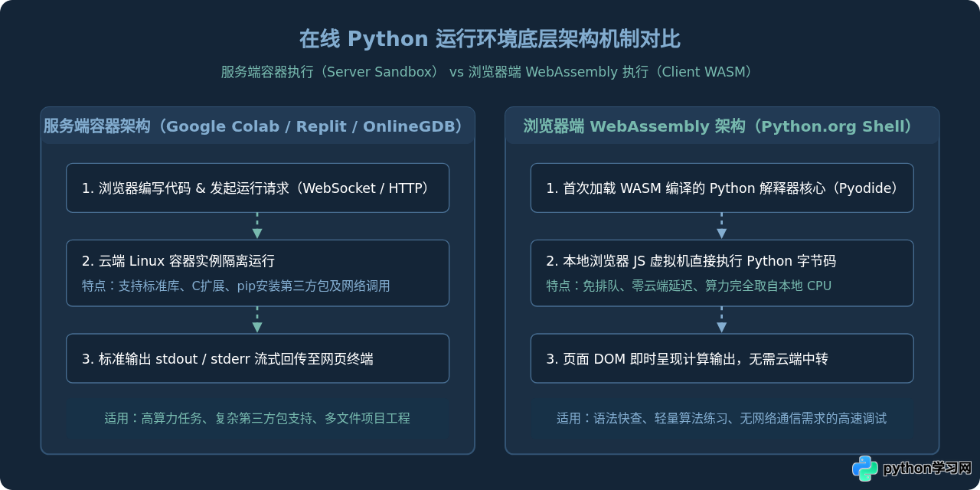The image size is (980, 490).
Task: Click the line 2. 本地浏览器 JS 虚拟机直接执行 Python 字节码
Action: pos(691,261)
